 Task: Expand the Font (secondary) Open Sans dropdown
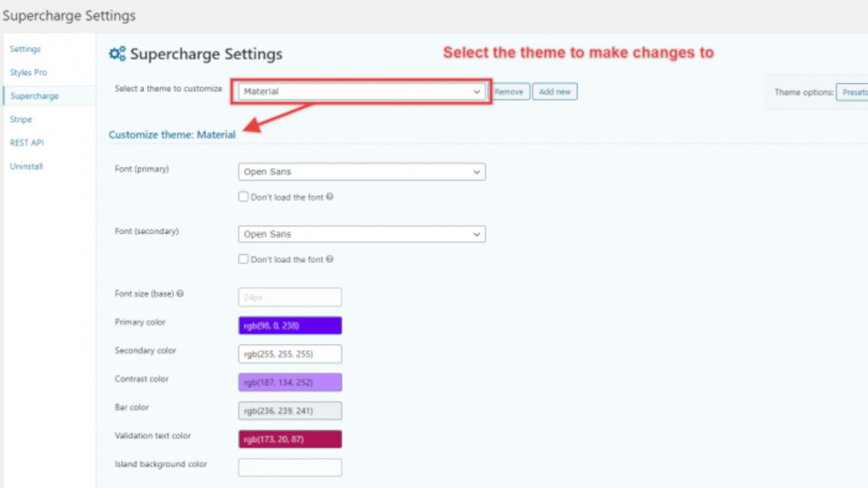pos(362,234)
